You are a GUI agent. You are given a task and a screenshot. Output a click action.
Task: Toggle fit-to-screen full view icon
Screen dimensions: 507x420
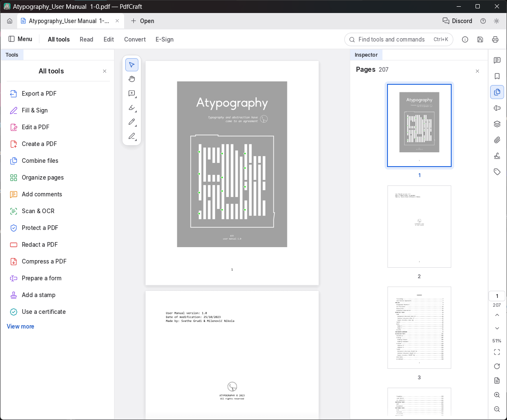point(497,352)
